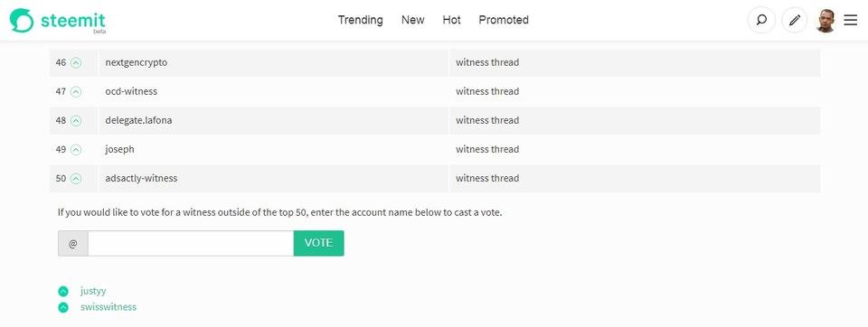This screenshot has height=327, width=868.
Task: Open the search magnifier icon
Action: pyautogui.click(x=761, y=21)
